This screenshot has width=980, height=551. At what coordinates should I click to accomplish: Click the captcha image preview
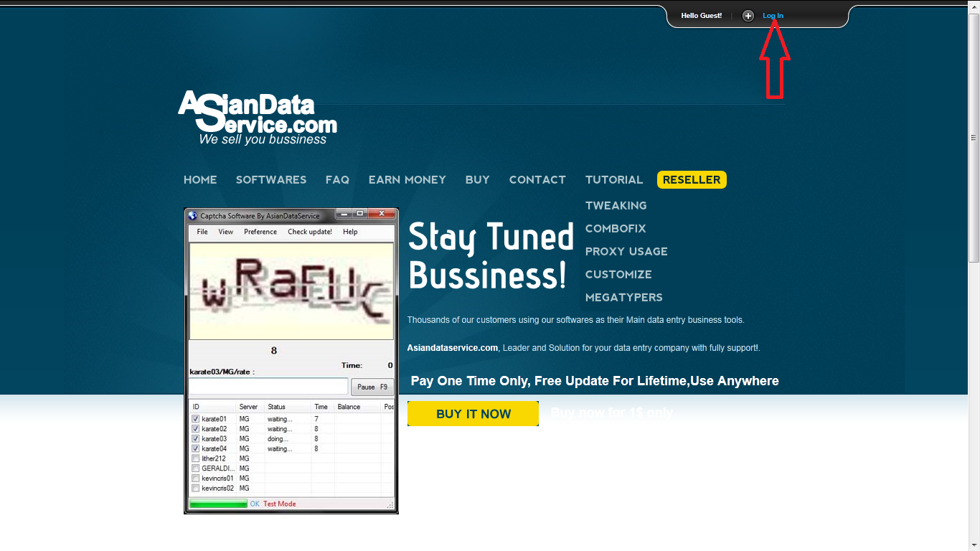(x=291, y=291)
